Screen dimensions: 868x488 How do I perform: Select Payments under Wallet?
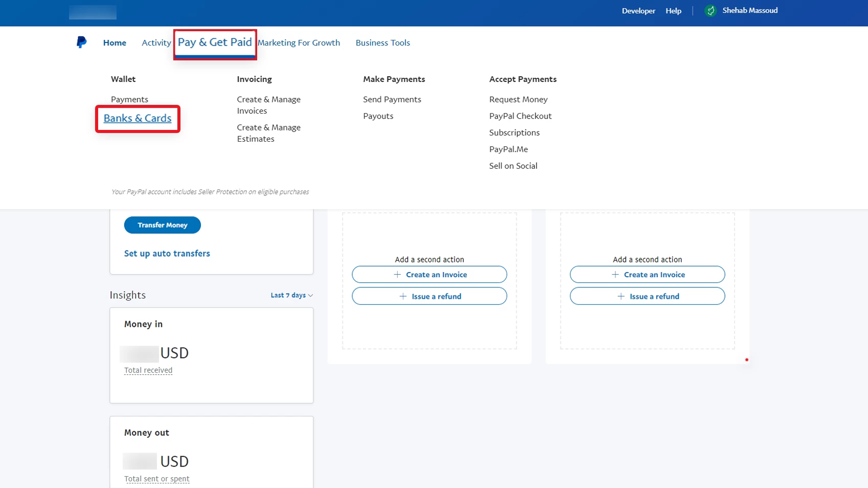coord(129,99)
